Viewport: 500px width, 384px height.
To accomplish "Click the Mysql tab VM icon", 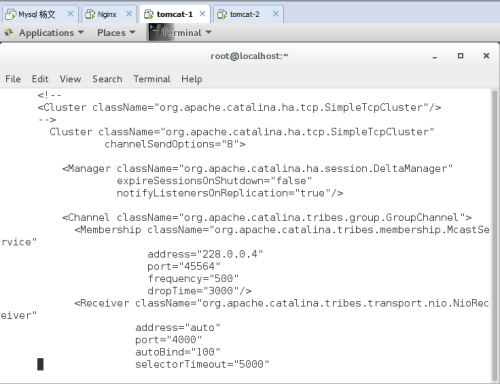I will click(11, 14).
